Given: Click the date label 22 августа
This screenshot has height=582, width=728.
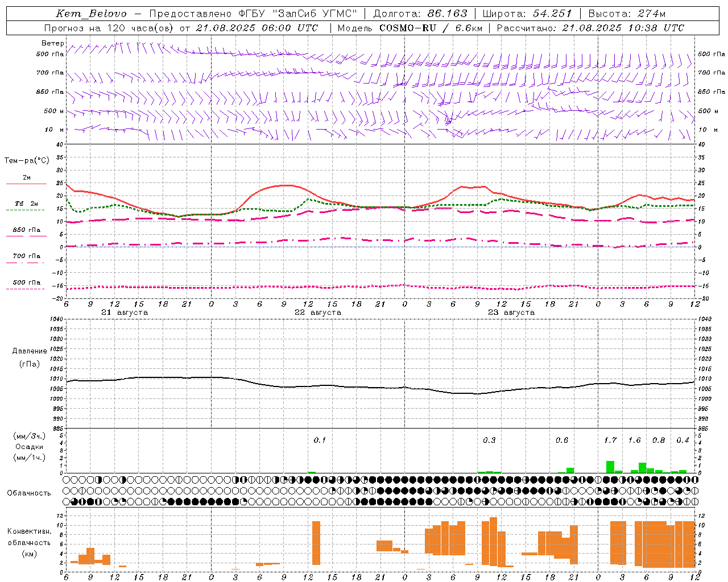Looking at the screenshot, I should click(318, 313).
